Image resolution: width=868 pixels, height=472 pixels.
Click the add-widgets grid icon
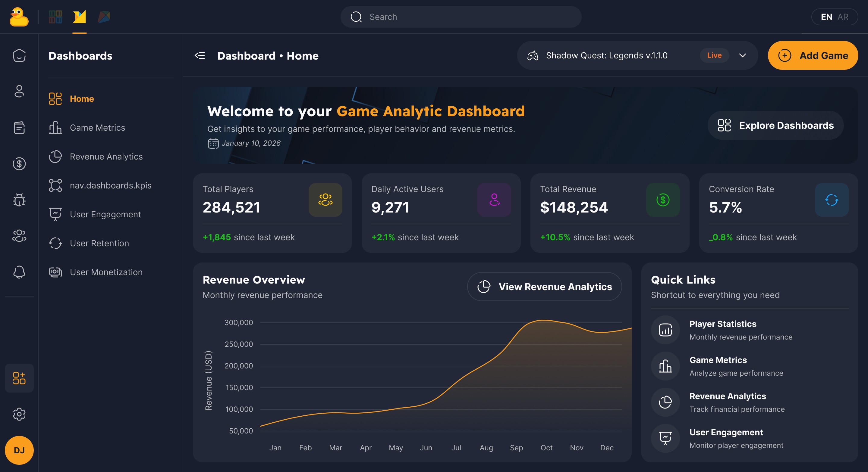point(19,378)
